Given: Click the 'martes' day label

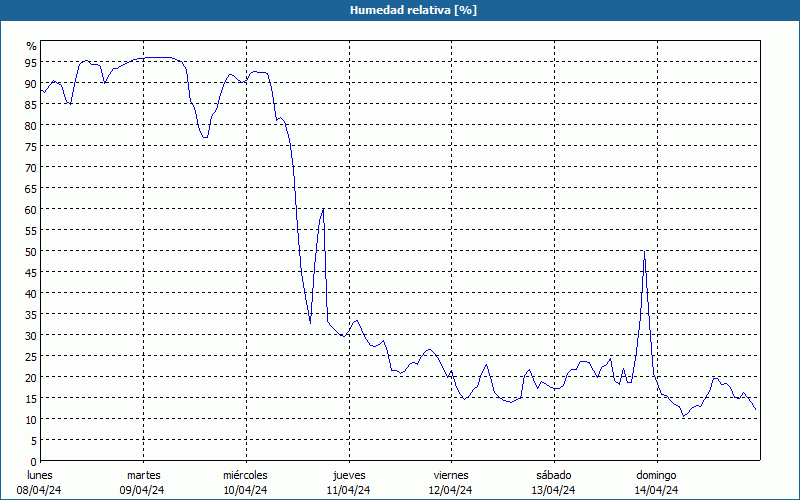Looking at the screenshot, I should click(143, 475).
